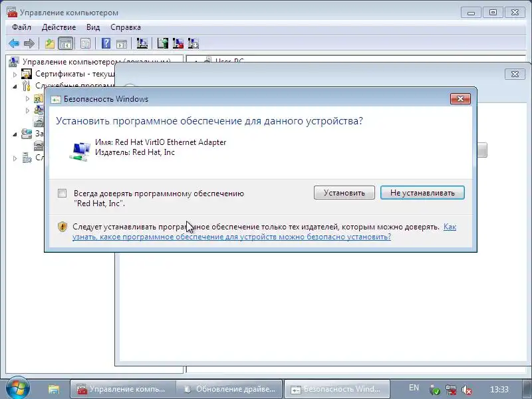Open the Файл menu
This screenshot has height=399, width=532.
pyautogui.click(x=22, y=27)
